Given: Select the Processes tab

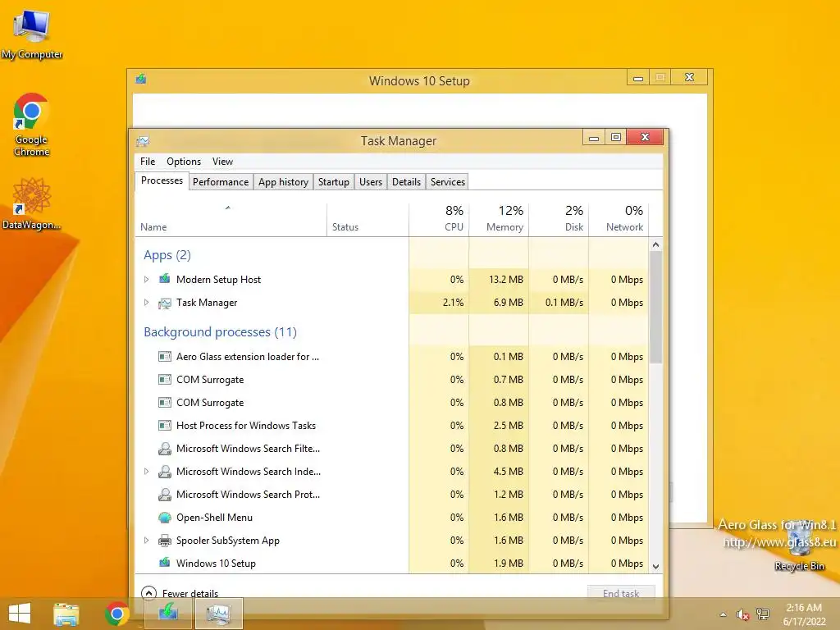Looking at the screenshot, I should [x=162, y=180].
